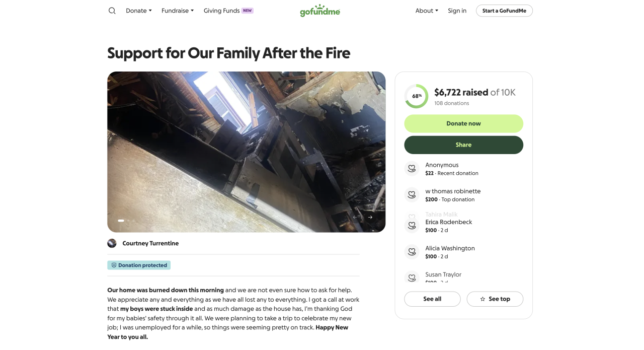Click Alicia Washington donation heart icon
This screenshot has width=644, height=350.
pyautogui.click(x=412, y=252)
